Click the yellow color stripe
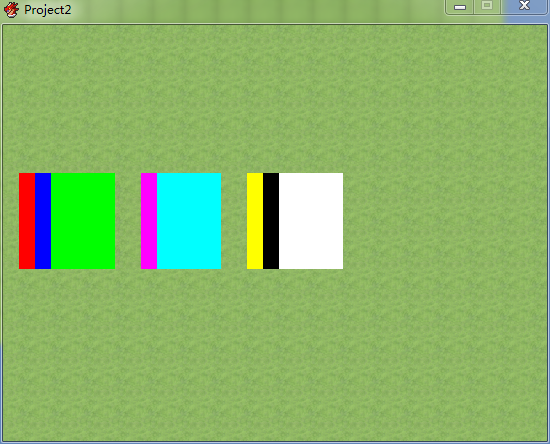This screenshot has height=444, width=550. point(255,221)
